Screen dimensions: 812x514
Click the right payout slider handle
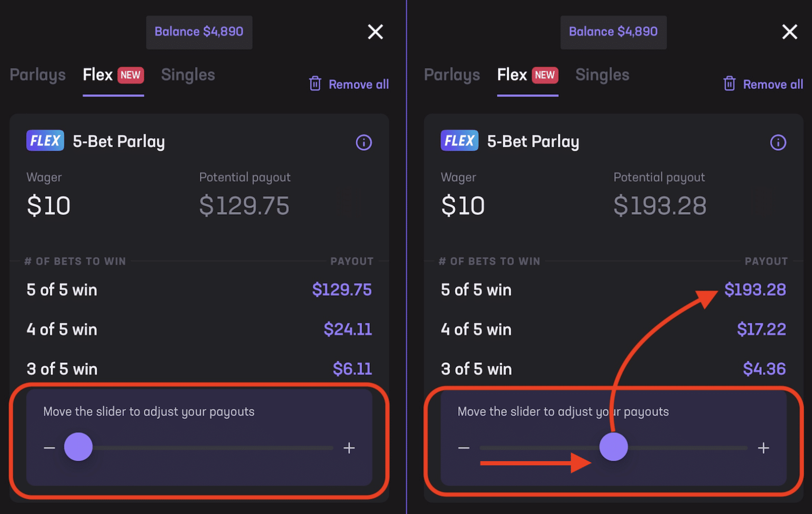[x=613, y=447]
